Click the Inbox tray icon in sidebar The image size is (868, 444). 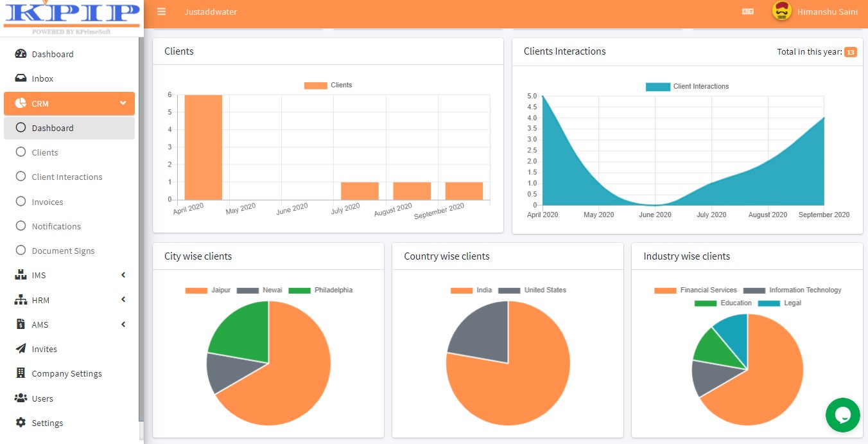21,78
